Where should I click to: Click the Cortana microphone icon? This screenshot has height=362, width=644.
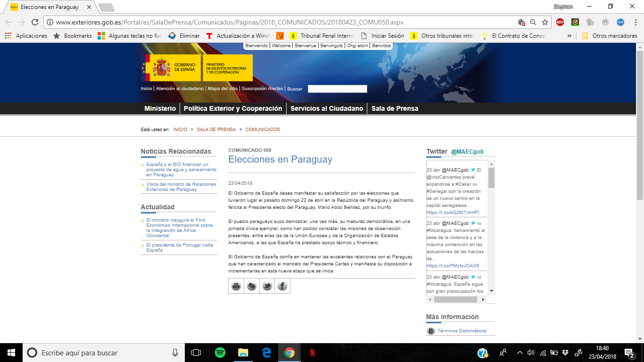[175, 353]
